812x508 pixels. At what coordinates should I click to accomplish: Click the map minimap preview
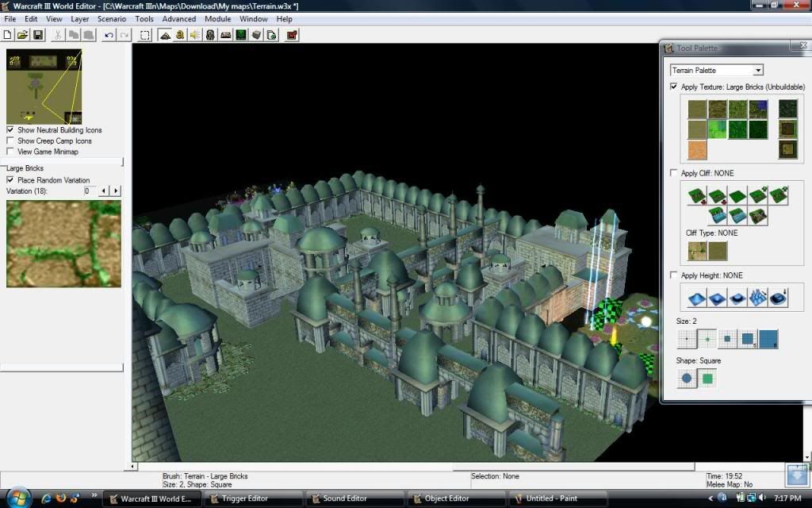[44, 87]
